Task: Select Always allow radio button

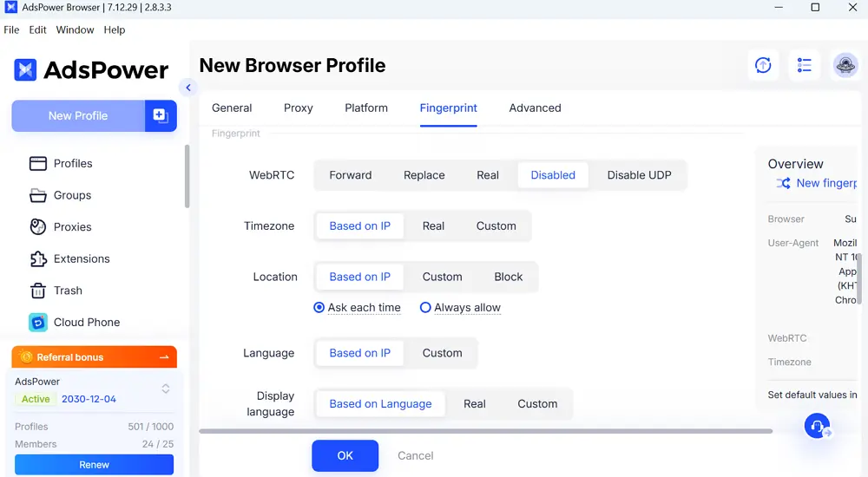Action: [x=425, y=308]
